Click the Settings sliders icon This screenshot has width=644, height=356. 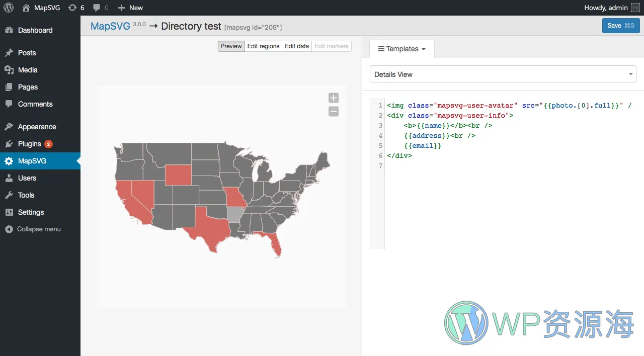click(9, 212)
